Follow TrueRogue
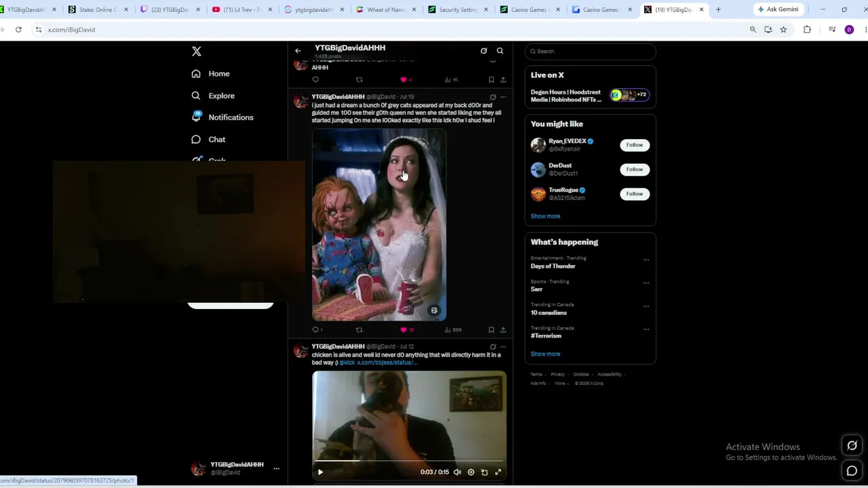 coord(634,194)
